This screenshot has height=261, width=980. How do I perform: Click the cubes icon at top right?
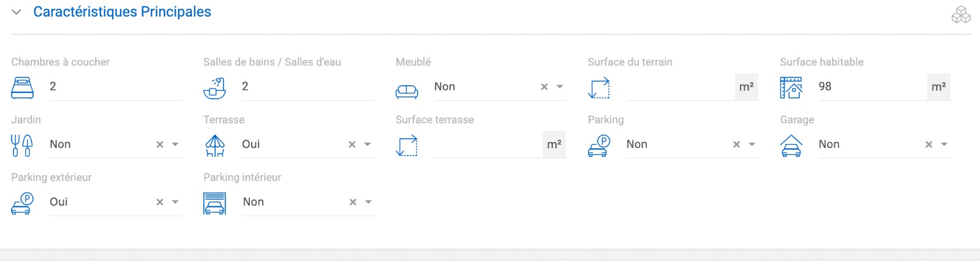pyautogui.click(x=961, y=14)
